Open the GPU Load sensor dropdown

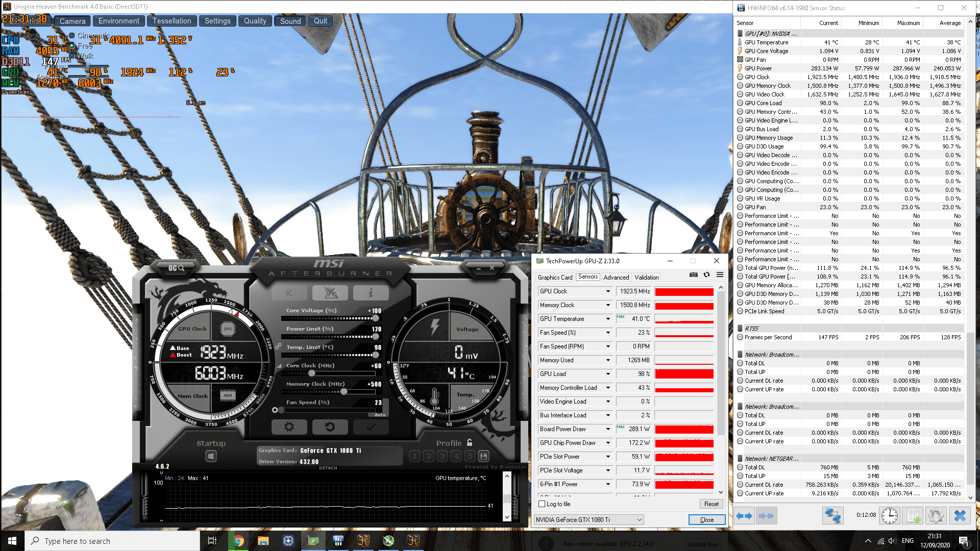click(608, 374)
